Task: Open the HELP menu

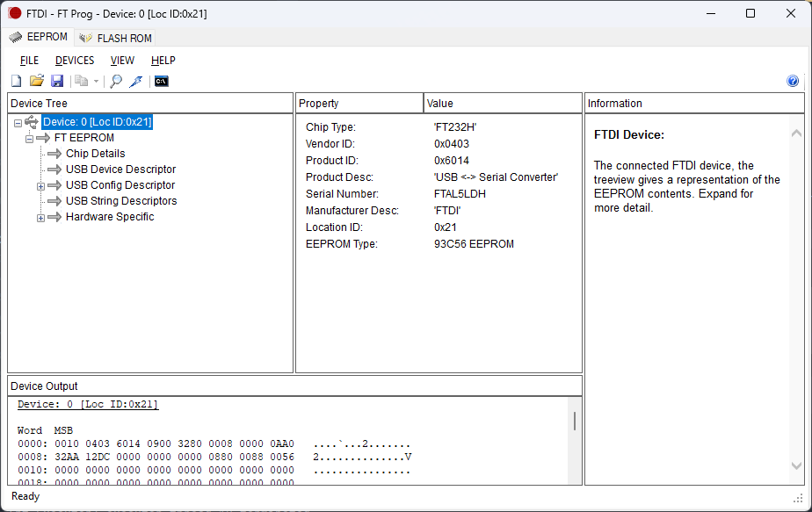Action: tap(163, 61)
